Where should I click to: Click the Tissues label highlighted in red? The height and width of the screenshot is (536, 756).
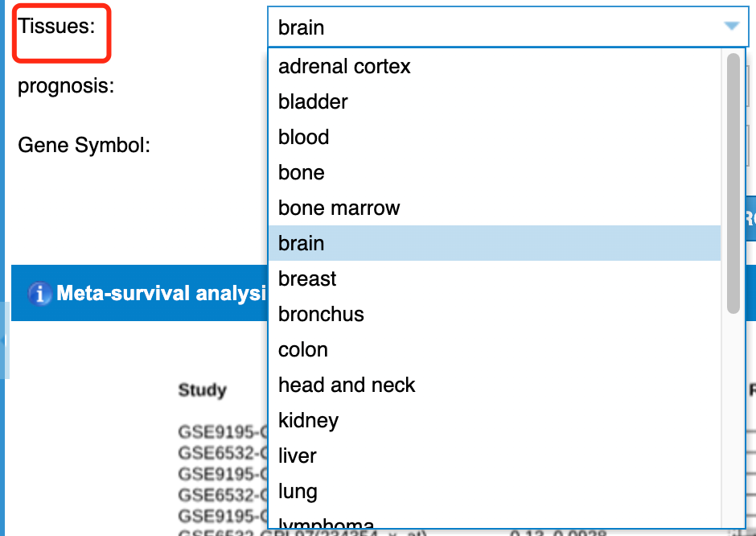point(57,26)
